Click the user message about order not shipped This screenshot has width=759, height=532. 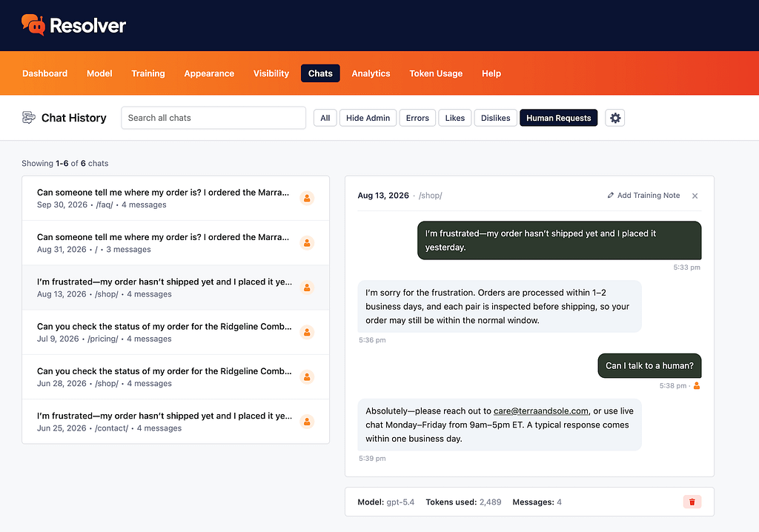point(559,241)
